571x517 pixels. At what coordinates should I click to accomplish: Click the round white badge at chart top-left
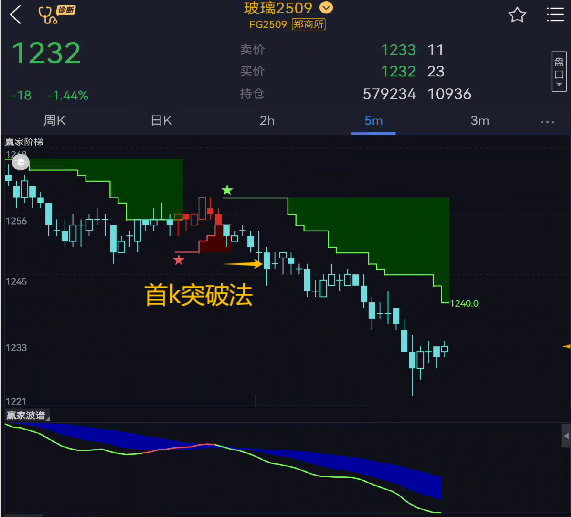(x=21, y=162)
